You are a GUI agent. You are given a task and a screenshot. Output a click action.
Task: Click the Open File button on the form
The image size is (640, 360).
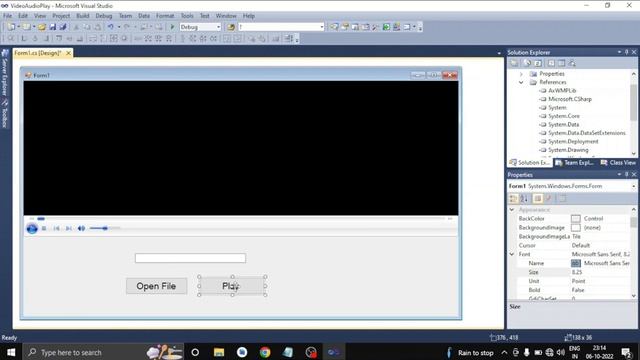(x=156, y=286)
